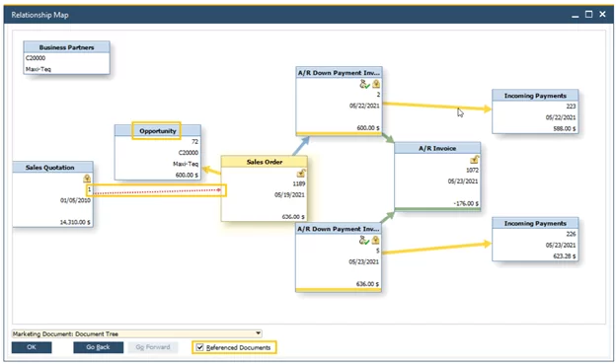Maximize the Relationship Map window
Viewport: 616px width, 364px height.
pyautogui.click(x=588, y=15)
